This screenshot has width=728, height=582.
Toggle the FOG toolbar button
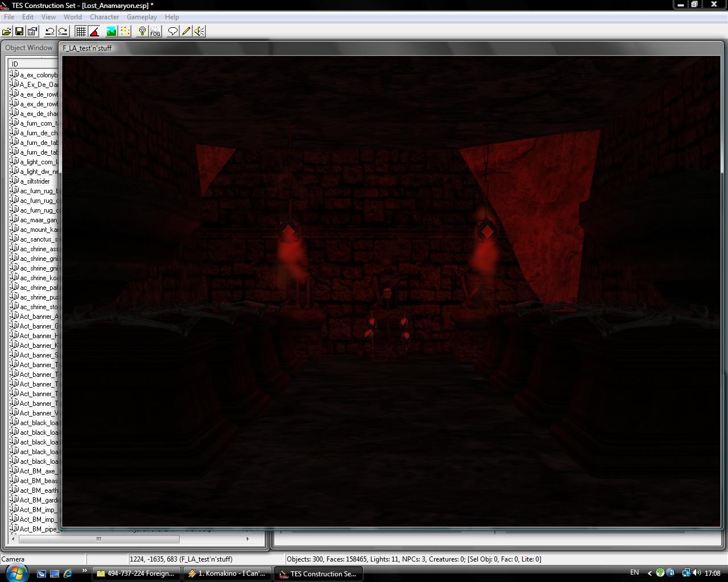pos(155,32)
